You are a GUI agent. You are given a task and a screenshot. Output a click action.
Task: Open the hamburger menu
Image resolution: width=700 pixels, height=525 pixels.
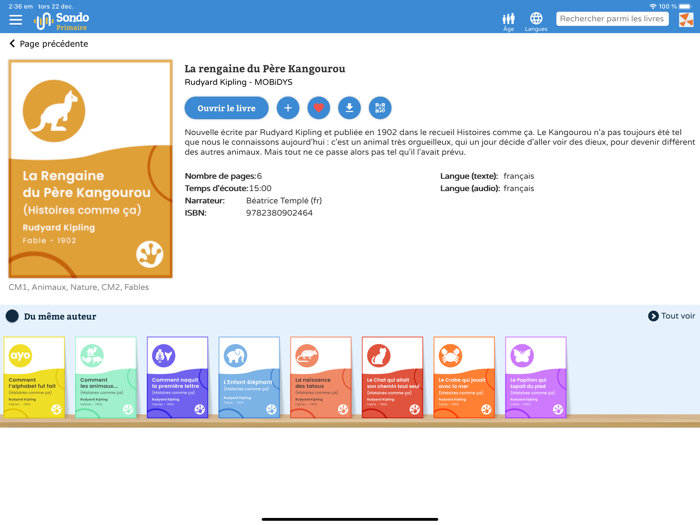pos(16,20)
